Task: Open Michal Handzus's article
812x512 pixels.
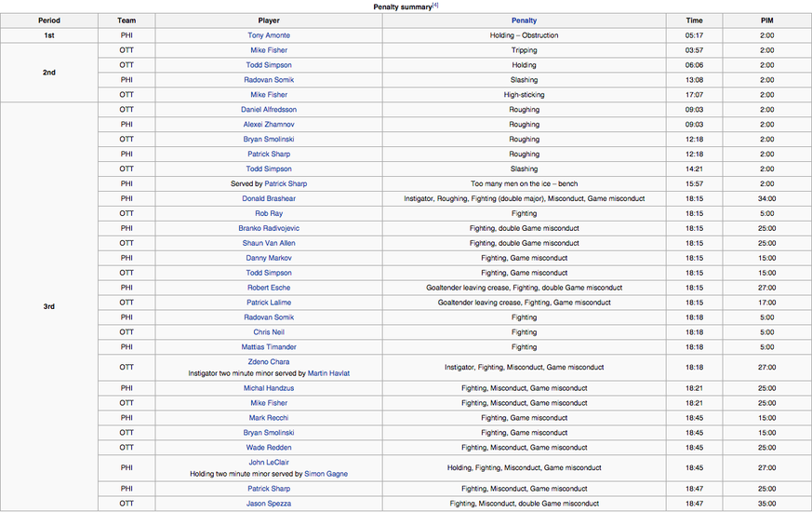Action: (x=269, y=388)
